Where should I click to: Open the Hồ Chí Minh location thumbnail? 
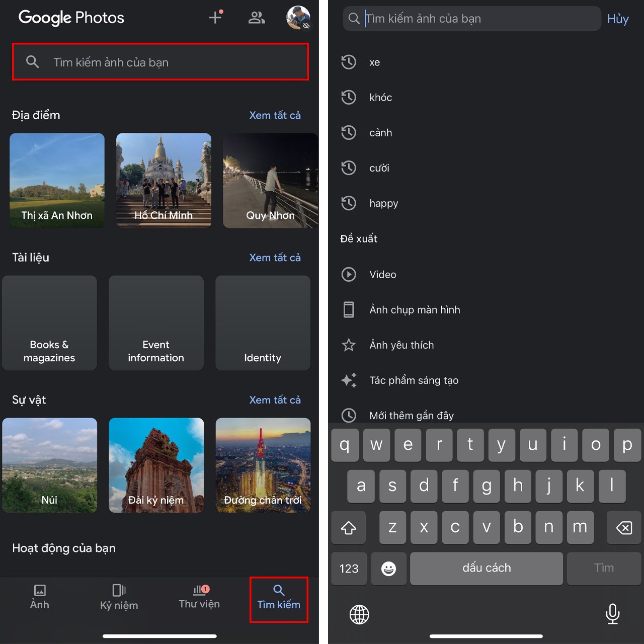[x=164, y=180]
